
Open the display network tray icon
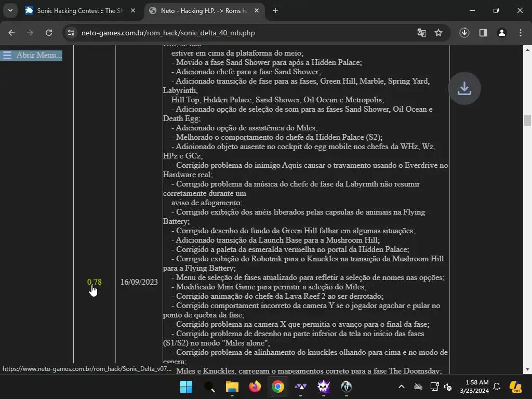tap(434, 387)
